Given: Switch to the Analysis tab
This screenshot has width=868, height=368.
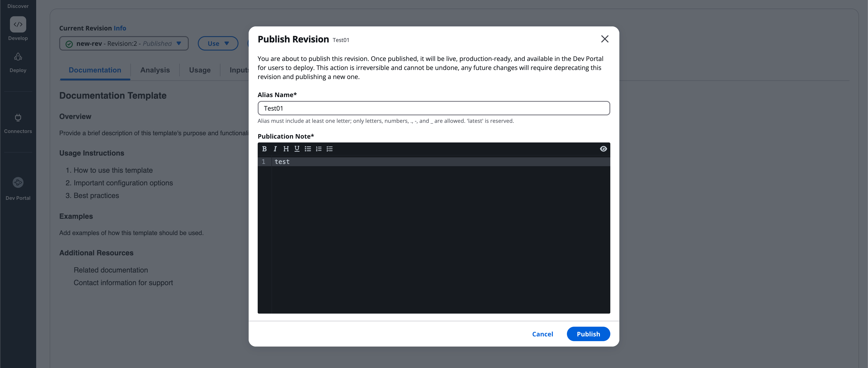Looking at the screenshot, I should click(x=155, y=70).
